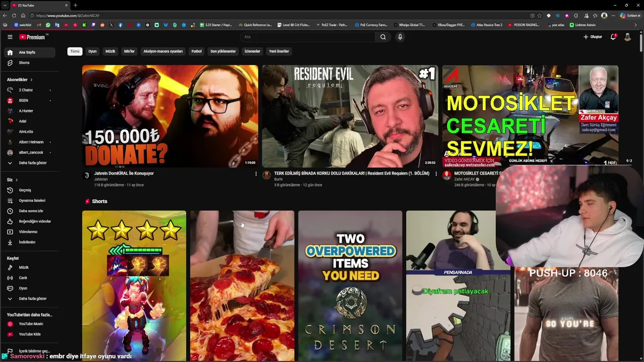Open the watchlist bookmark
The width and height of the screenshot is (644, 362).
[23, 25]
